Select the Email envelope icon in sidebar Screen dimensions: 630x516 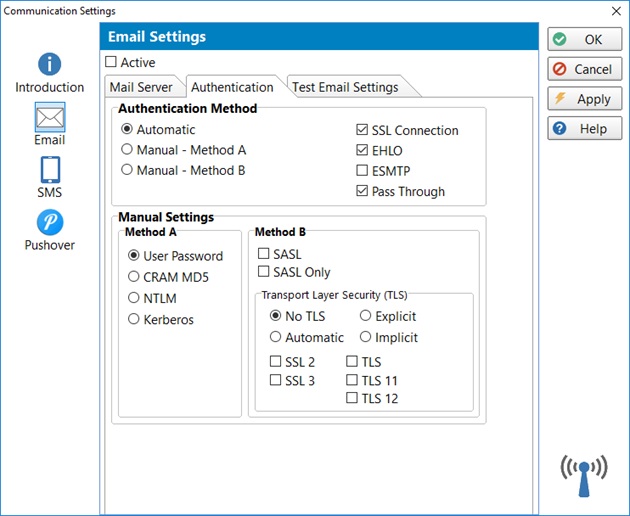point(50,117)
